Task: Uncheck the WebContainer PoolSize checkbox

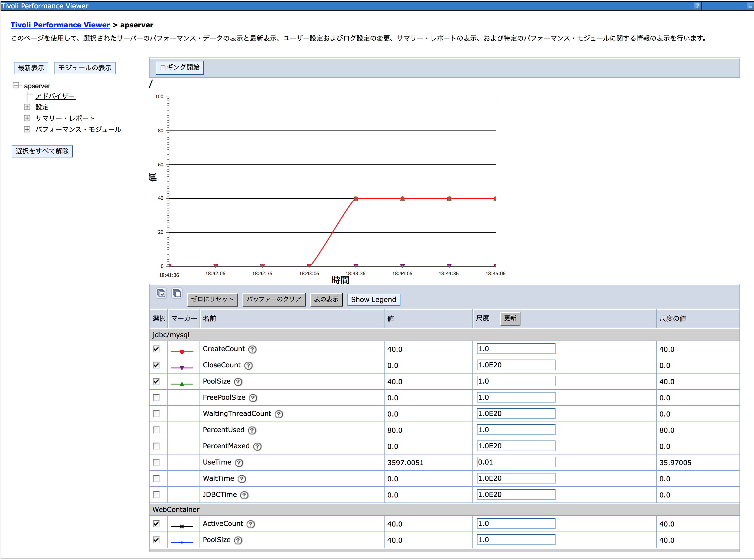Action: (156, 540)
